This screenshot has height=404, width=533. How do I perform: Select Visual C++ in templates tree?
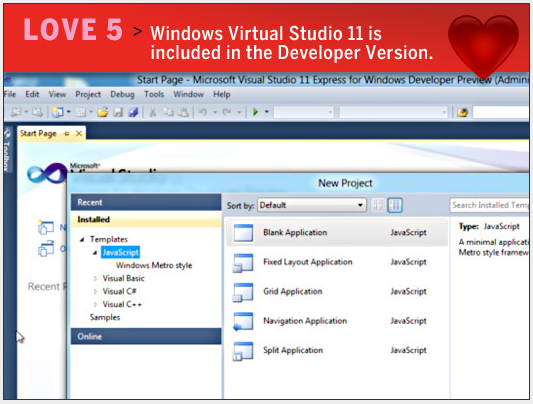[122, 304]
